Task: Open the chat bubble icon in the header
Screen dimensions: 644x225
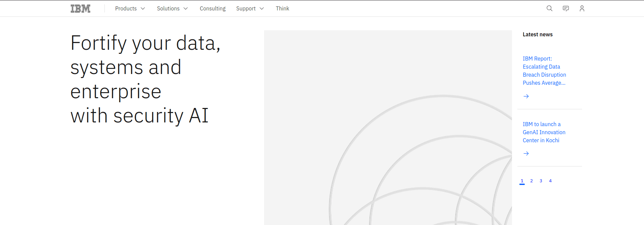Action: (x=566, y=8)
